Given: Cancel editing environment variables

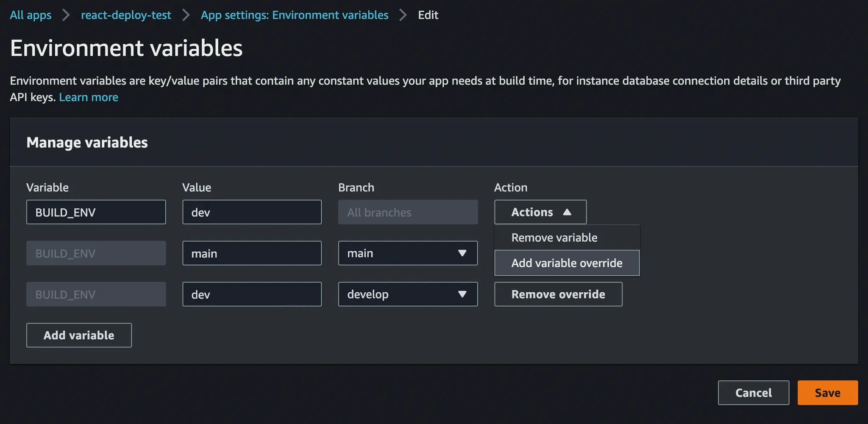Looking at the screenshot, I should point(753,393).
